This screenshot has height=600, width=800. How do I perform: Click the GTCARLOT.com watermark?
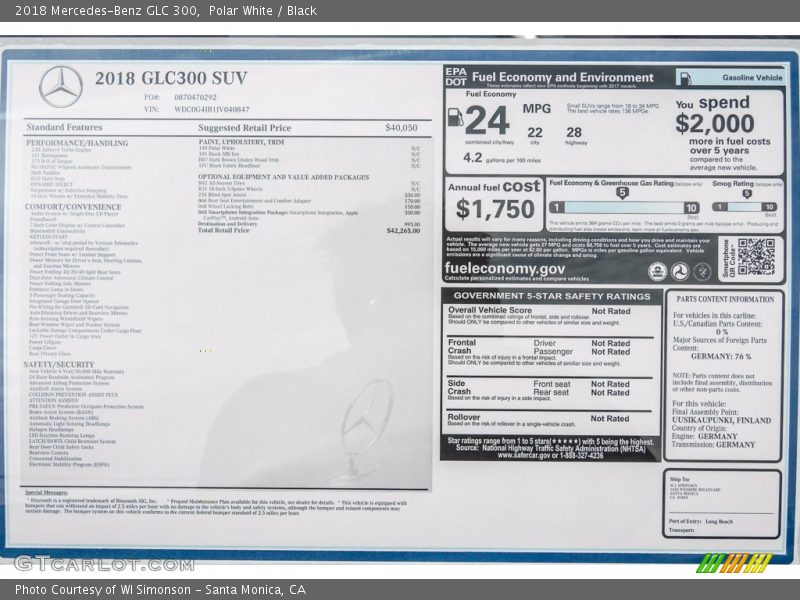[89, 563]
